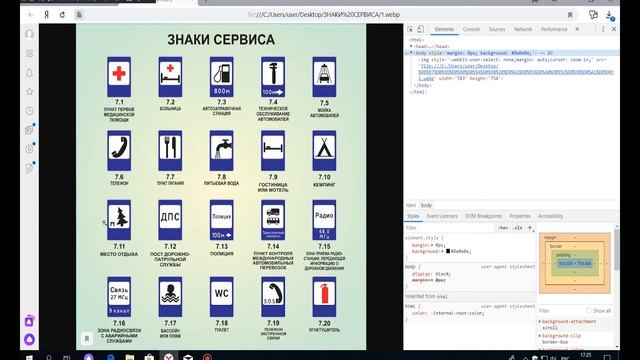Show more DevTools tabs chevron
Viewport: 640px width, 360px height.
pyautogui.click(x=577, y=29)
